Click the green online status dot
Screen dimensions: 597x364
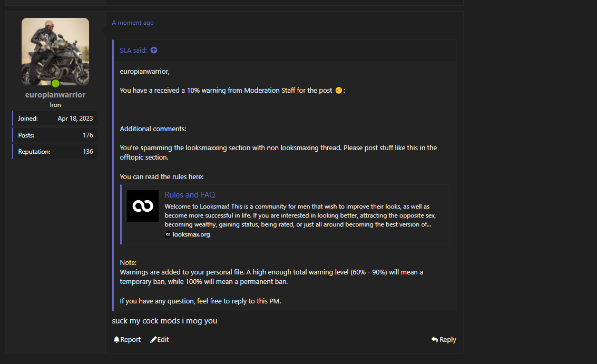(55, 83)
